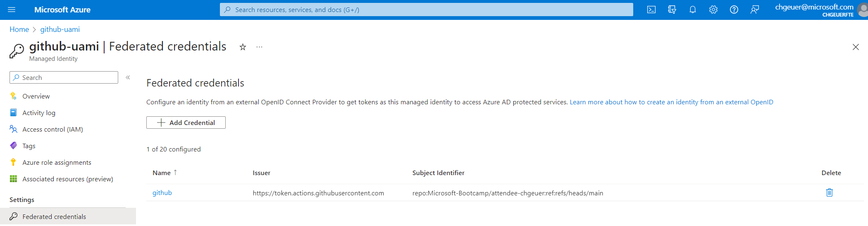This screenshot has width=868, height=226.
Task: Go to Home breadcrumb
Action: pyautogui.click(x=19, y=29)
